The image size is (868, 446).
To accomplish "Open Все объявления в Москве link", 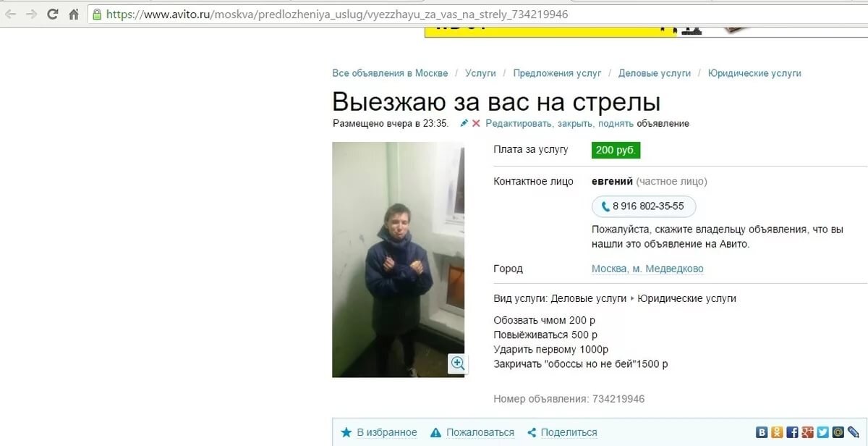I will 390,73.
